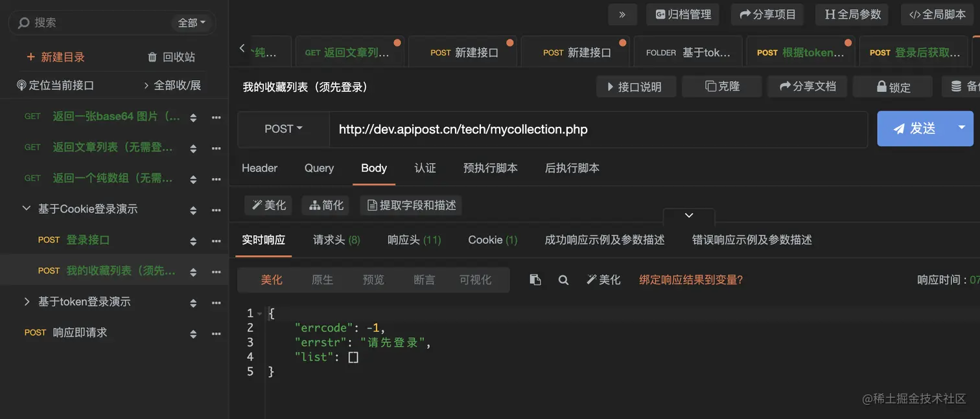Switch to Header tab
The image size is (980, 419).
pyautogui.click(x=259, y=168)
